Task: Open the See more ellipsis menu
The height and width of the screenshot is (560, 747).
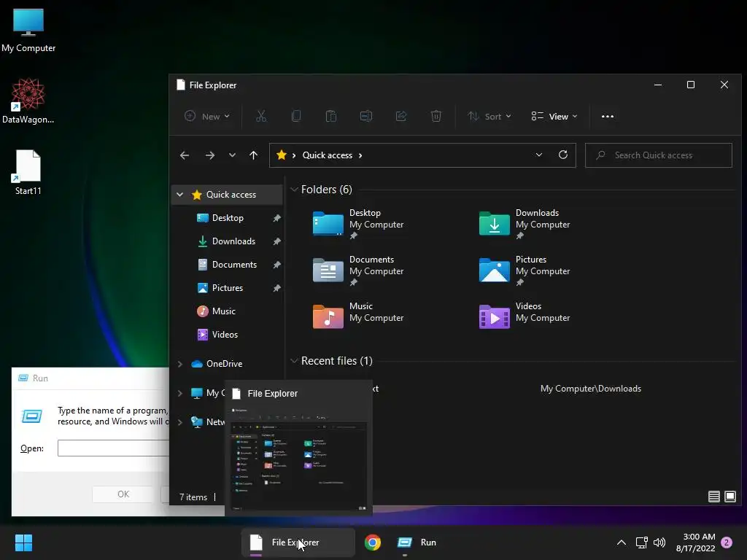Action: click(x=608, y=116)
